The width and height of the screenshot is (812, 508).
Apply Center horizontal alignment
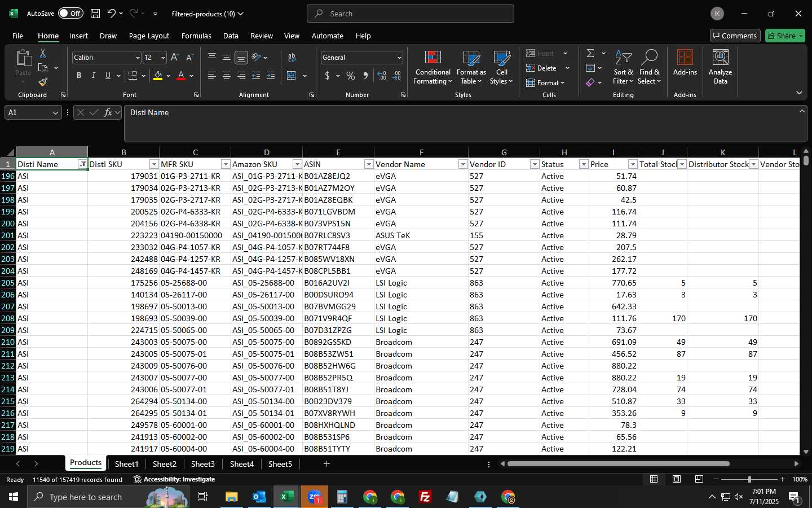[227, 76]
